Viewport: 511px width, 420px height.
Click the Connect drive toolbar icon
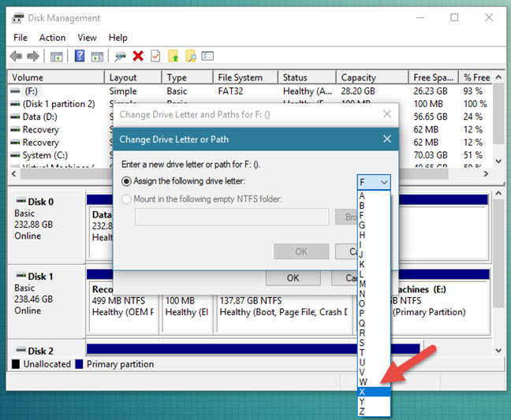click(x=120, y=57)
